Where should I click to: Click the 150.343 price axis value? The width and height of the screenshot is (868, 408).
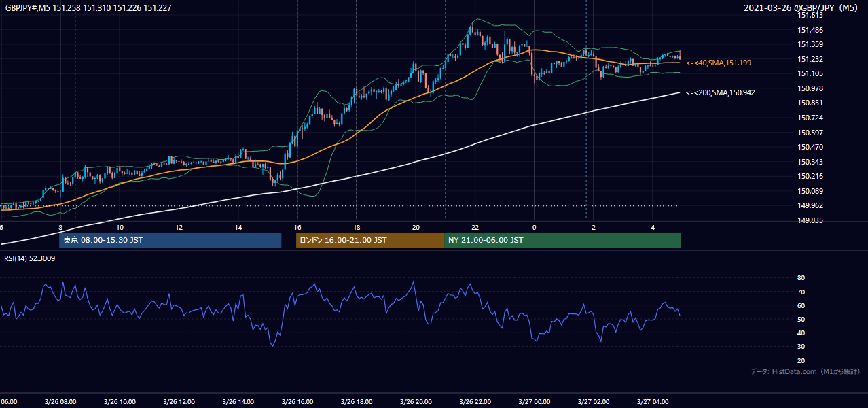pos(810,162)
